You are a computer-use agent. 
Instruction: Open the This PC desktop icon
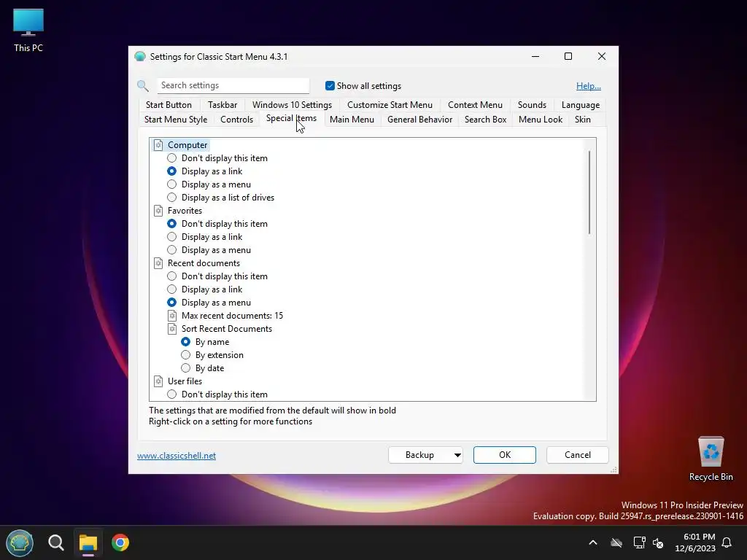pos(28,31)
